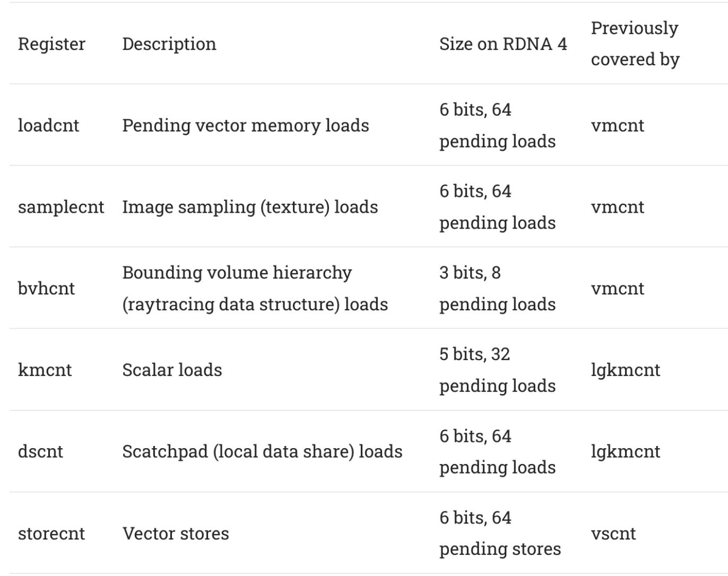Select the kmcnt register cell
This screenshot has width=728, height=576.
point(45,370)
